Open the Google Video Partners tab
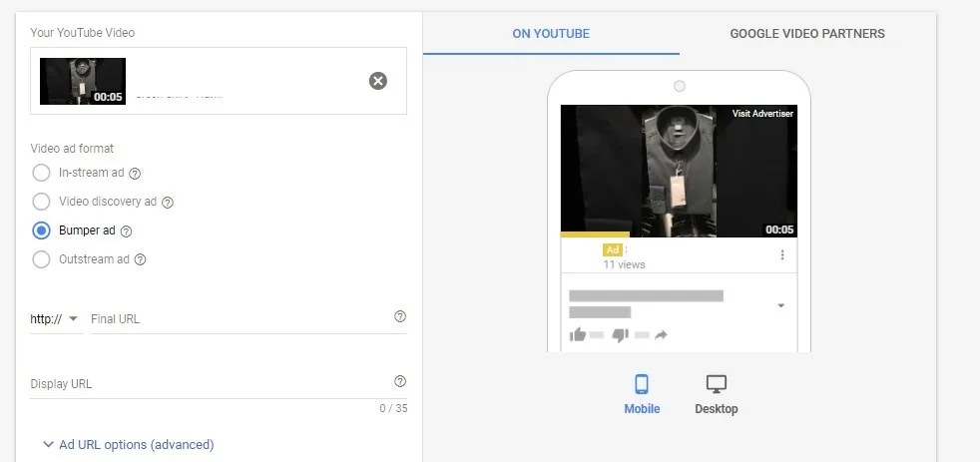This screenshot has width=980, height=462. click(807, 34)
